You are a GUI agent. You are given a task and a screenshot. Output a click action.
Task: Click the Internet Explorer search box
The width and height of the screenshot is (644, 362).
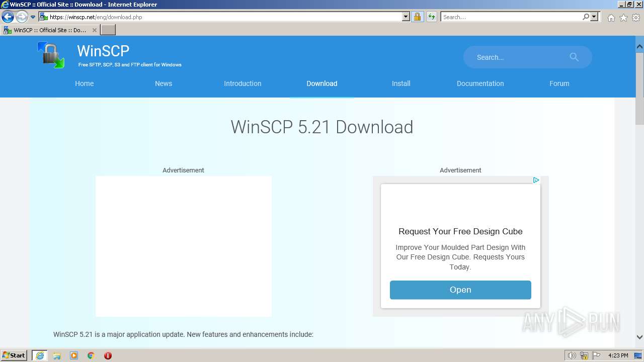[511, 17]
